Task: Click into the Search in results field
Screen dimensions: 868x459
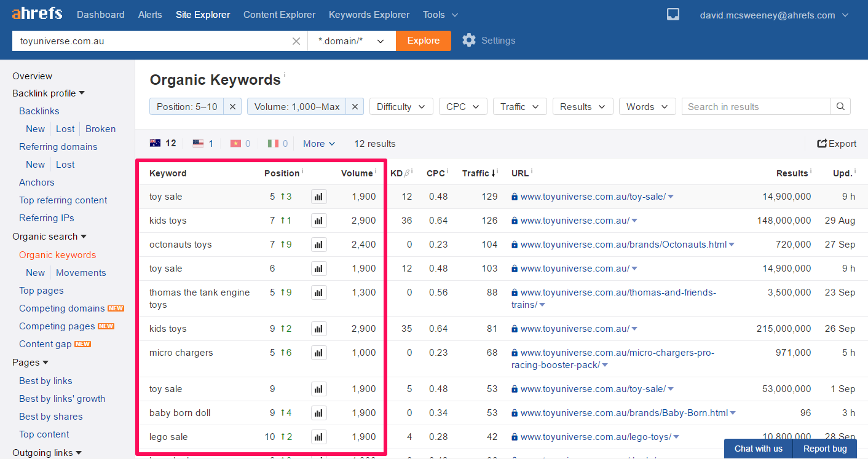Action: (x=756, y=107)
